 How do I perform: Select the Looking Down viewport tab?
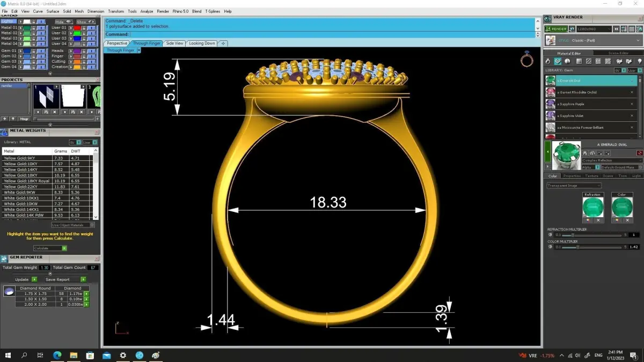pyautogui.click(x=202, y=43)
